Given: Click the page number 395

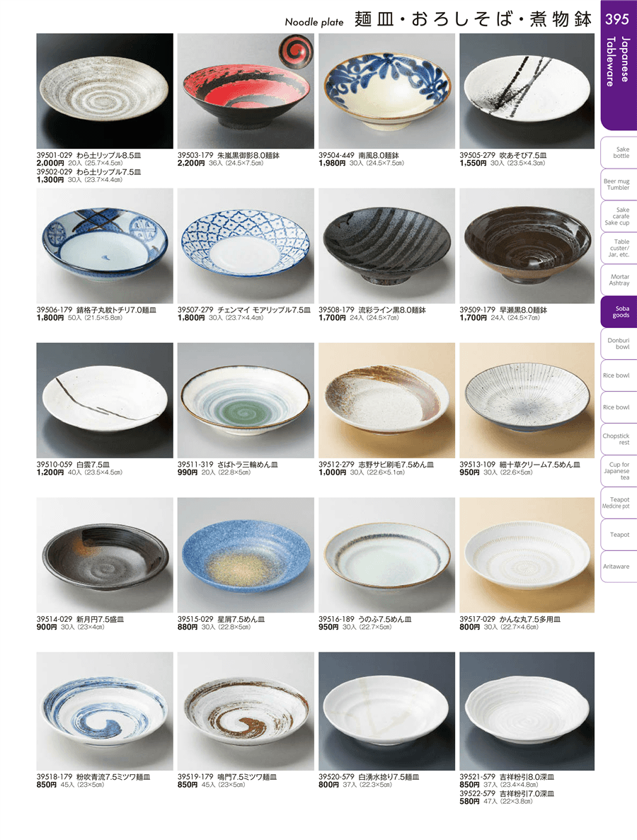Looking at the screenshot, I should point(616,19).
